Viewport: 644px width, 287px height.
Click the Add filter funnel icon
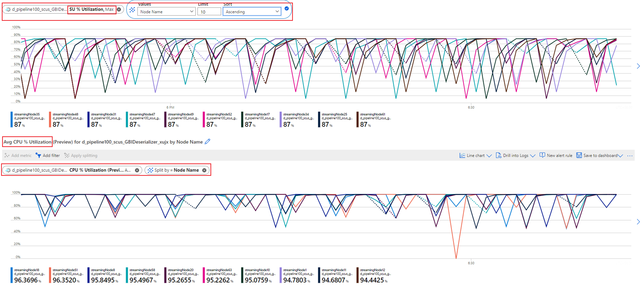[38, 155]
